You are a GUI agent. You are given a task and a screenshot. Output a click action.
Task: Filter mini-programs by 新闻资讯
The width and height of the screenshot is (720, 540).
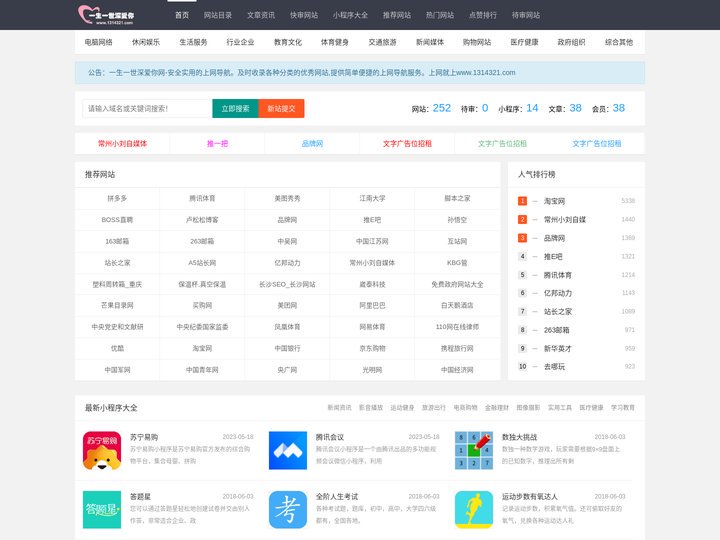(x=339, y=407)
